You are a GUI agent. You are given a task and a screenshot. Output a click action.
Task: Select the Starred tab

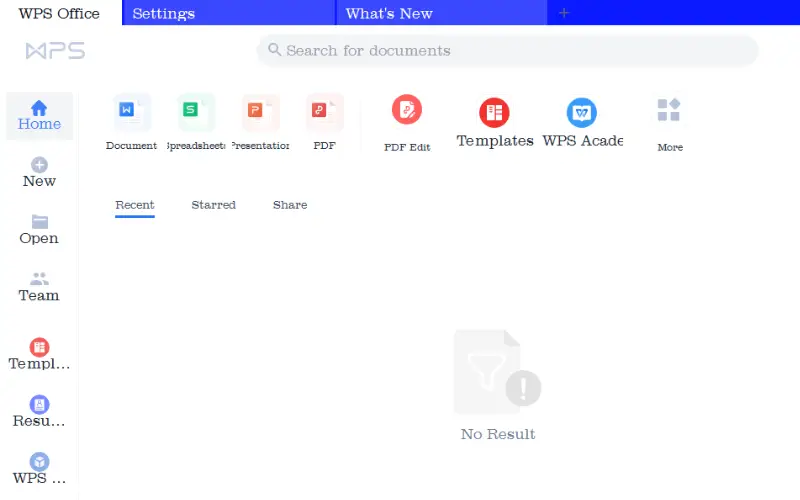(x=213, y=205)
